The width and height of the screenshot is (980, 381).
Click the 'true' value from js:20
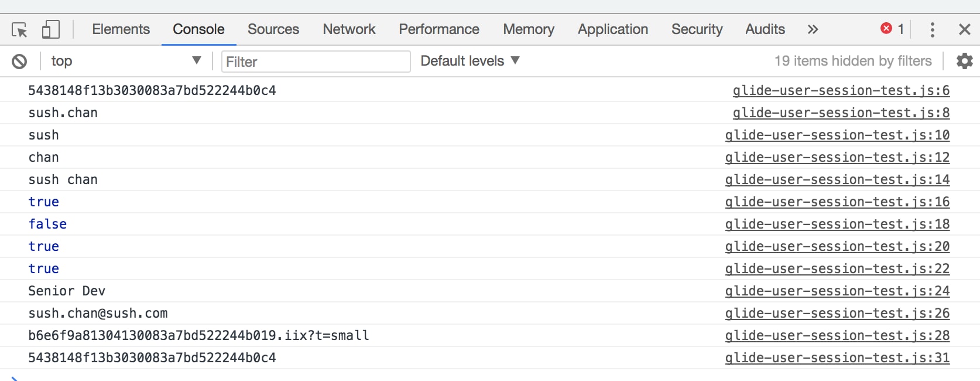pyautogui.click(x=44, y=246)
